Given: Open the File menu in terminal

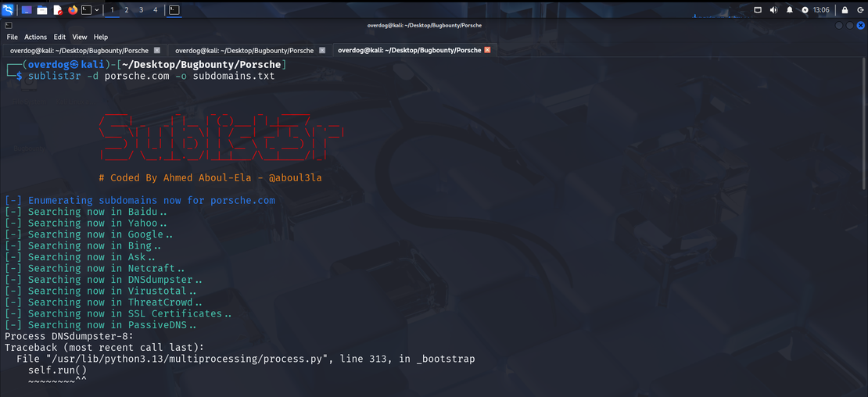Looking at the screenshot, I should (12, 37).
